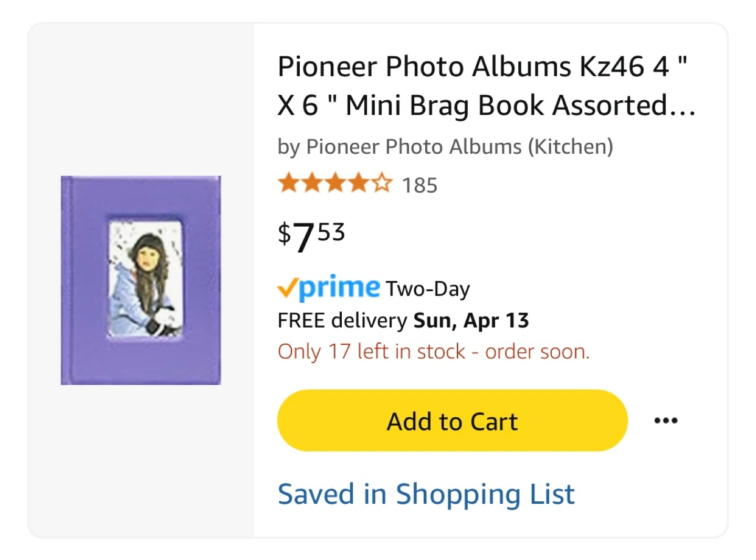
Task: Click the yellow Add to Cart button
Action: 452,420
